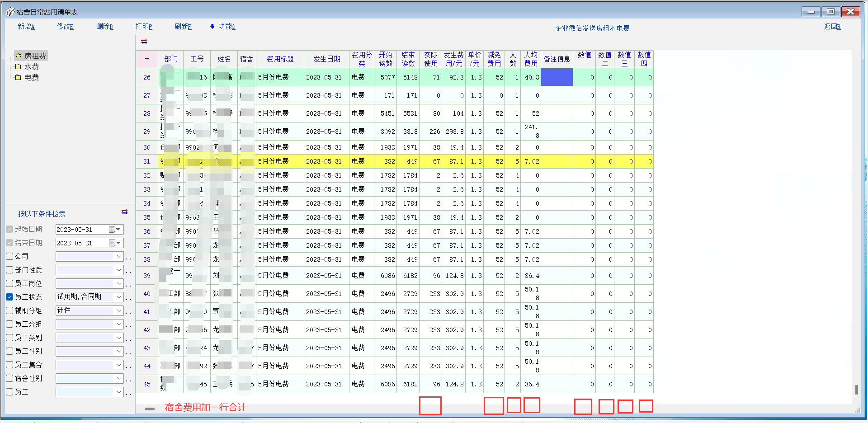The height and width of the screenshot is (423, 868).
Task: Expand the 员工状态 dropdown list
Action: tap(119, 297)
